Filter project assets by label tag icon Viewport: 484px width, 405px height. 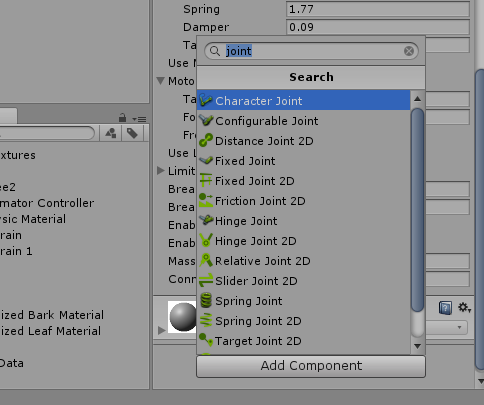(x=132, y=133)
